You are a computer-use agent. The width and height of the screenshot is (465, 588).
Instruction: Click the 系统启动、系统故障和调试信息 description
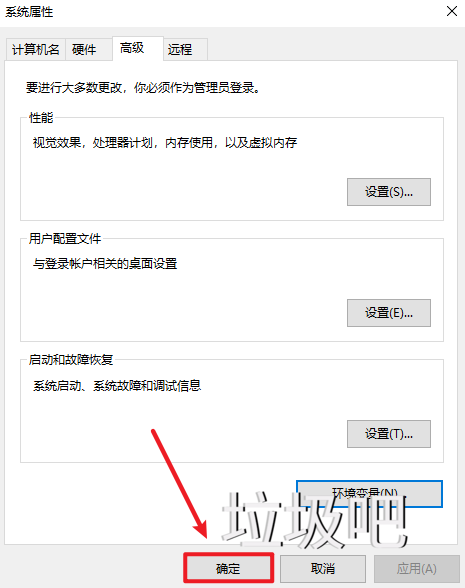[117, 386]
